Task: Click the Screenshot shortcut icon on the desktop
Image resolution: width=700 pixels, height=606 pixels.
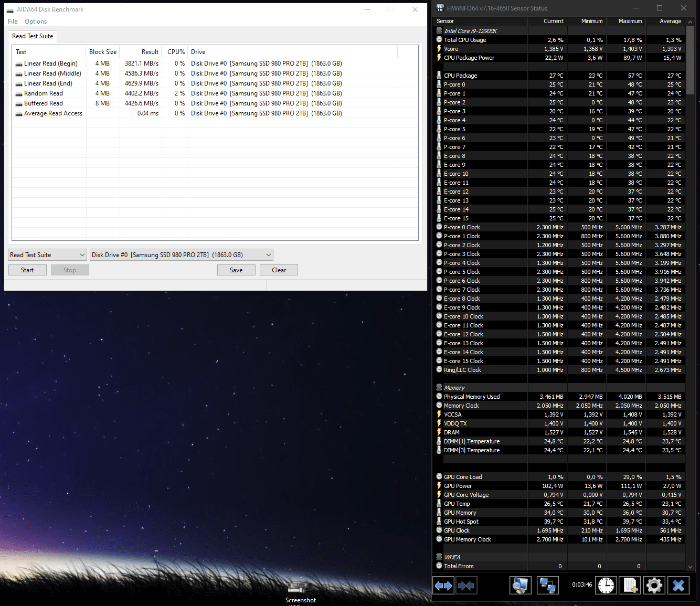Action: coord(300,587)
